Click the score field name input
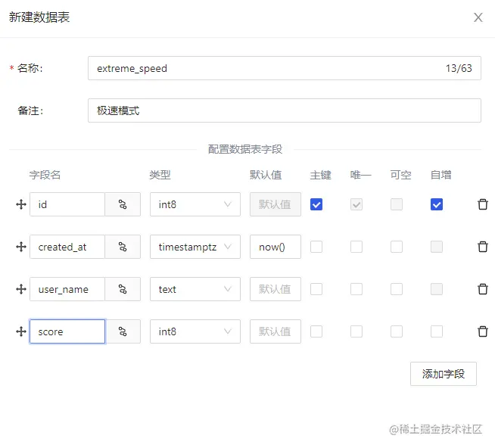The width and height of the screenshot is (495, 448). (x=67, y=331)
